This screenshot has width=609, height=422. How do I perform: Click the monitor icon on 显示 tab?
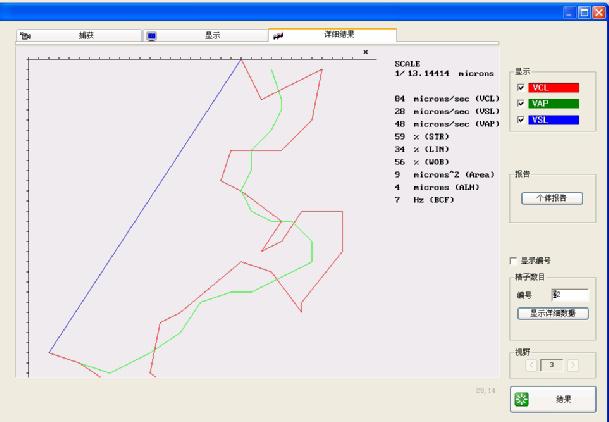click(152, 36)
